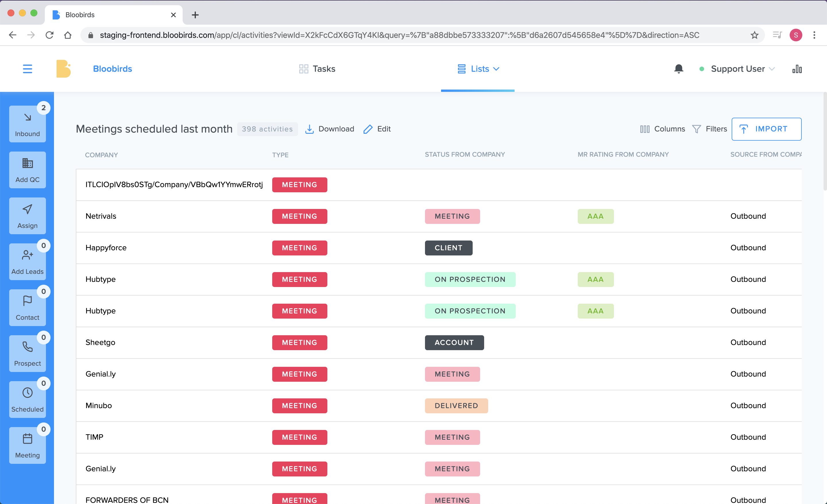Click the address bar URL
This screenshot has width=827, height=504.
pyautogui.click(x=399, y=35)
